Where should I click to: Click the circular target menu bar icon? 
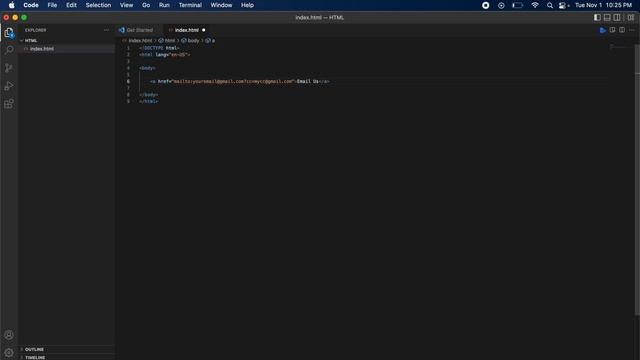501,5
